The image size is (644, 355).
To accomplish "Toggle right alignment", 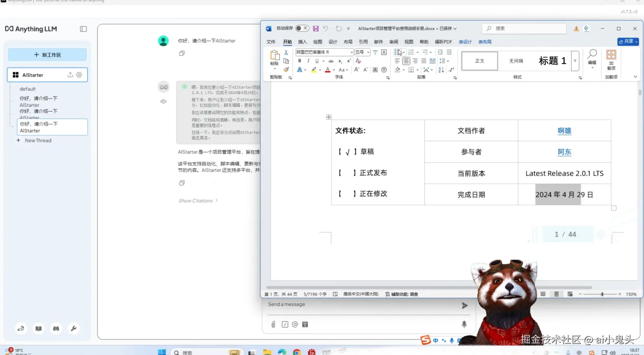I will (x=415, y=61).
